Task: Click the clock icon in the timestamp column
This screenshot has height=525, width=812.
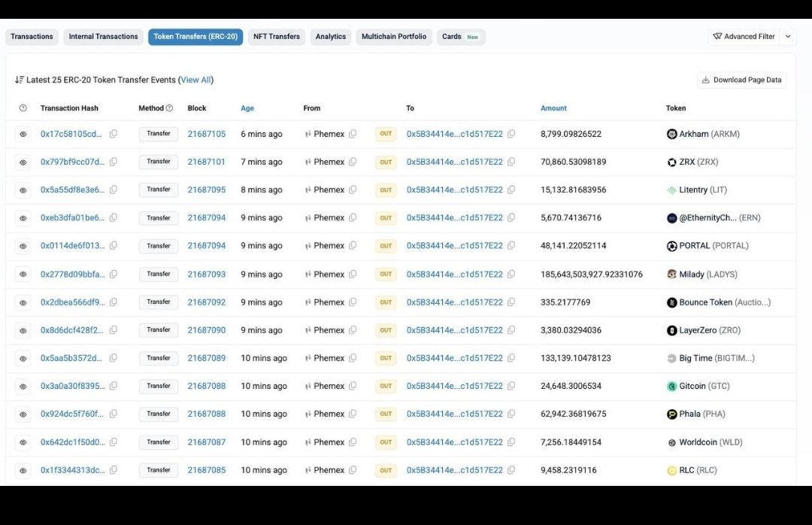Action: click(23, 108)
